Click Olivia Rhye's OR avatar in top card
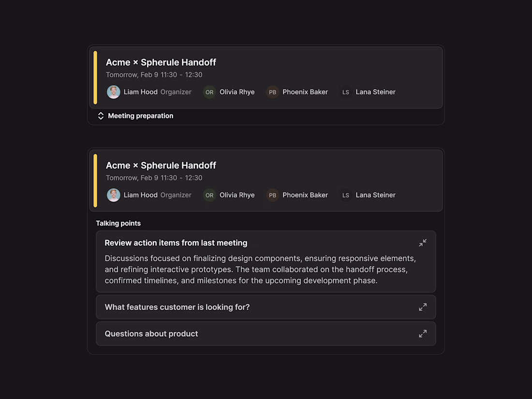This screenshot has height=399, width=532. (x=209, y=92)
